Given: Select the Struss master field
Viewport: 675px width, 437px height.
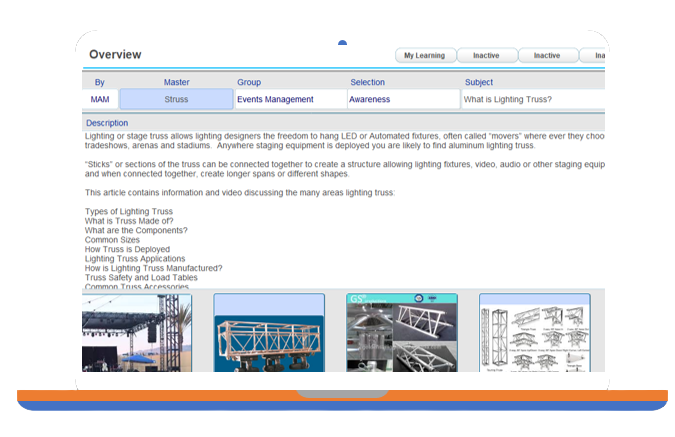Looking at the screenshot, I should [176, 99].
